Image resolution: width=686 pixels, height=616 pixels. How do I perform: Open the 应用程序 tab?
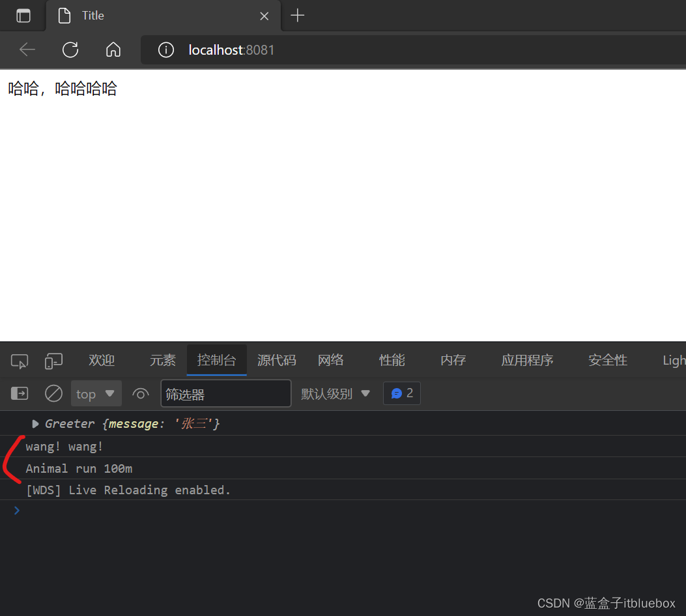pos(527,360)
